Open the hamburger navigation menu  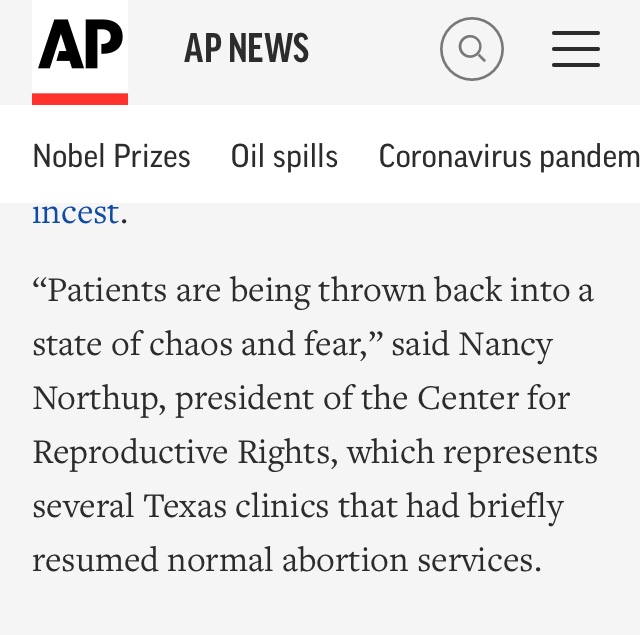576,48
